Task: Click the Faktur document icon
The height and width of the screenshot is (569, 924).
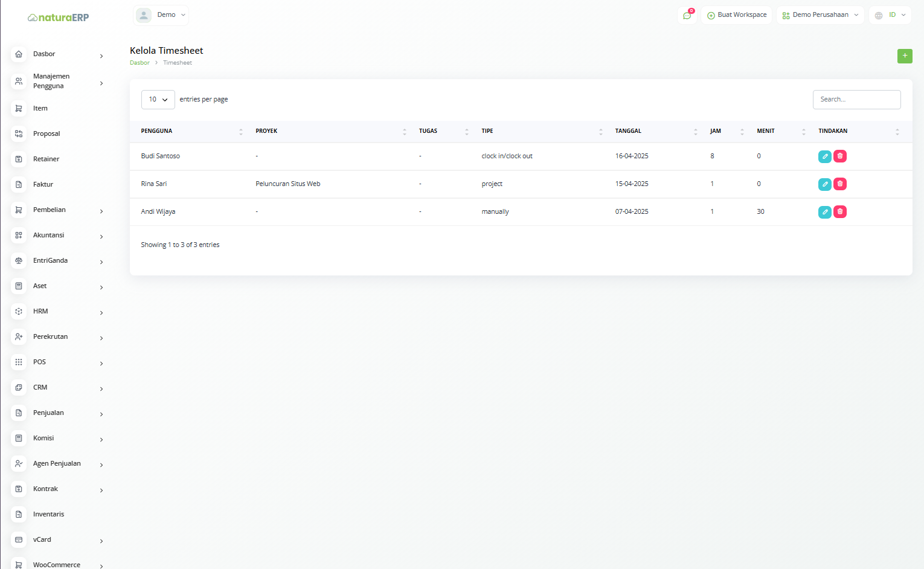Action: [x=19, y=184]
